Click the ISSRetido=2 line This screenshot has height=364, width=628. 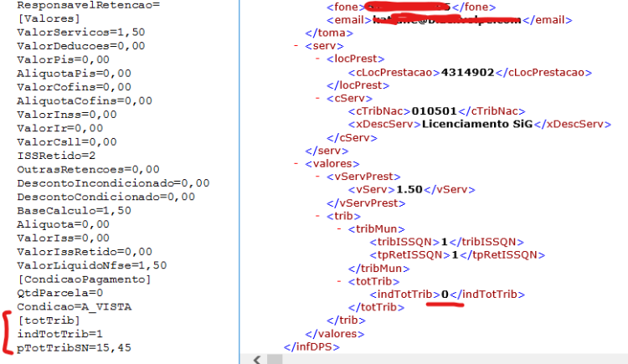[56, 156]
